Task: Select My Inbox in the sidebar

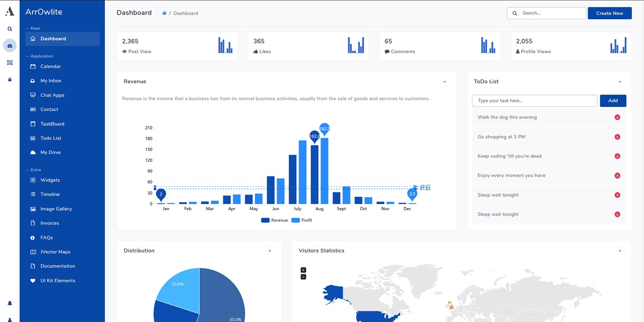Action: [x=51, y=81]
